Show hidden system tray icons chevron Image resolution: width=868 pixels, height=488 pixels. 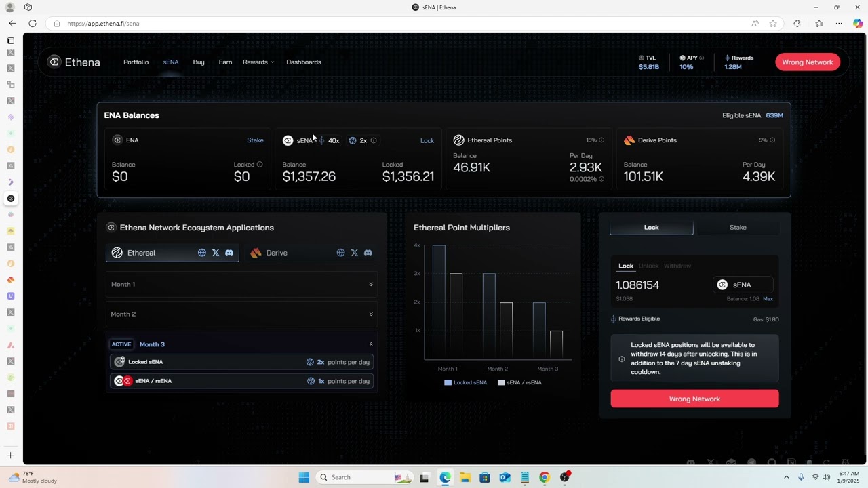[x=787, y=477]
